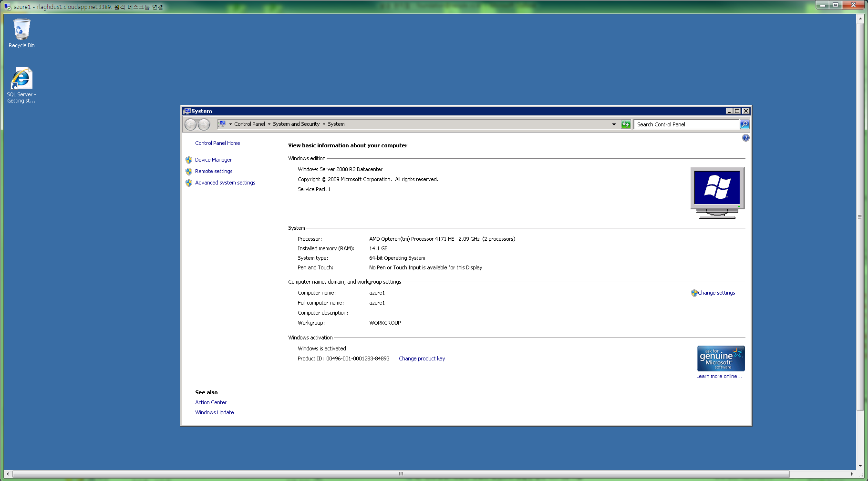Open Advanced system settings
Image resolution: width=868 pixels, height=481 pixels.
point(225,183)
